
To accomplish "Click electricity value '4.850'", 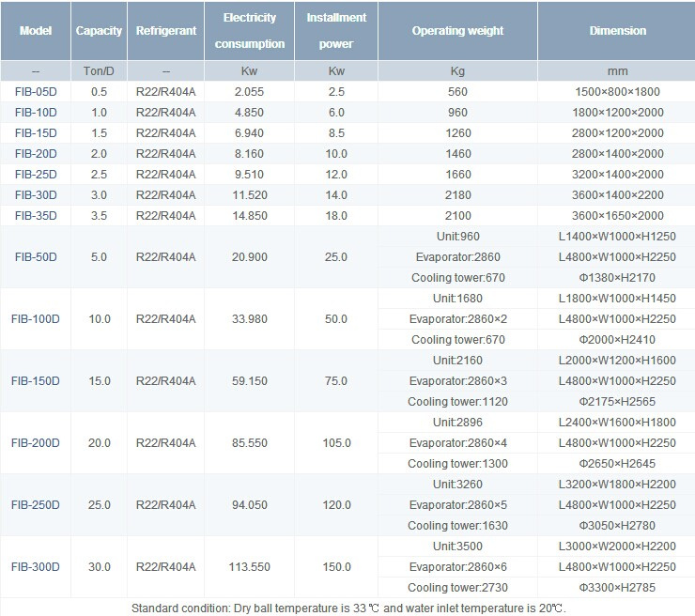I will point(249,113).
